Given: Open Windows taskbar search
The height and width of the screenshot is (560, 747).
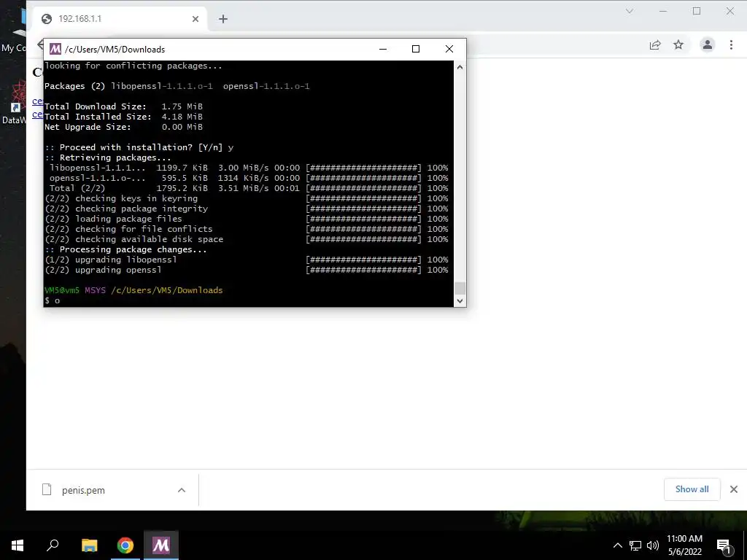Looking at the screenshot, I should (x=53, y=545).
